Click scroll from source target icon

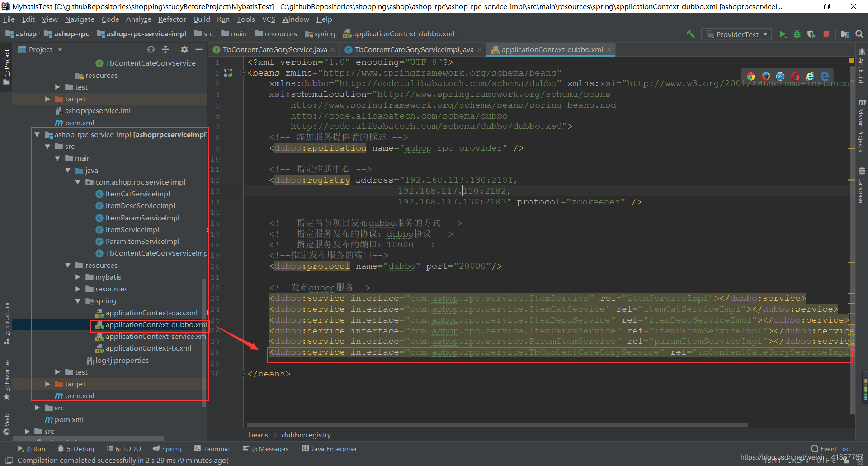click(x=151, y=49)
